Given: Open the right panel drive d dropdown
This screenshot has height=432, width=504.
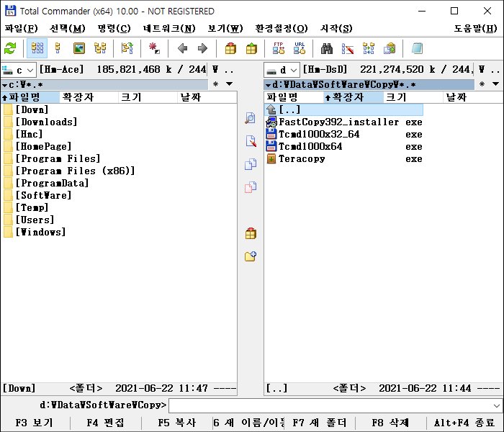Looking at the screenshot, I should [282, 70].
